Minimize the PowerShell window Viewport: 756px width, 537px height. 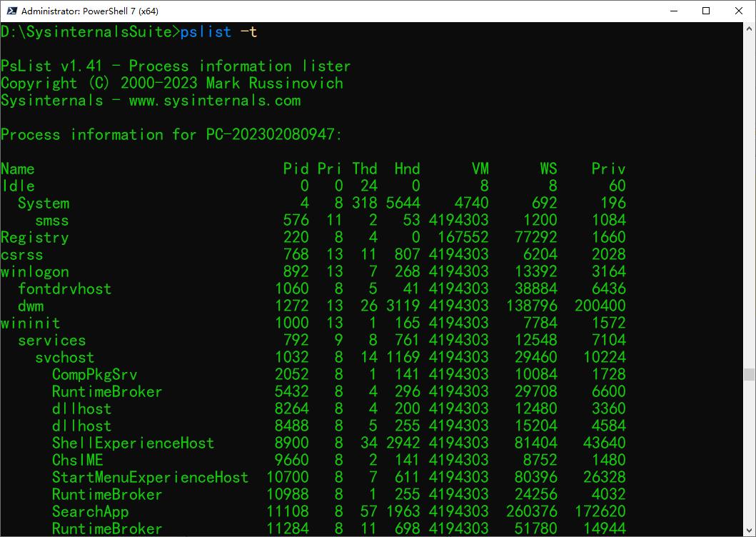pyautogui.click(x=674, y=11)
